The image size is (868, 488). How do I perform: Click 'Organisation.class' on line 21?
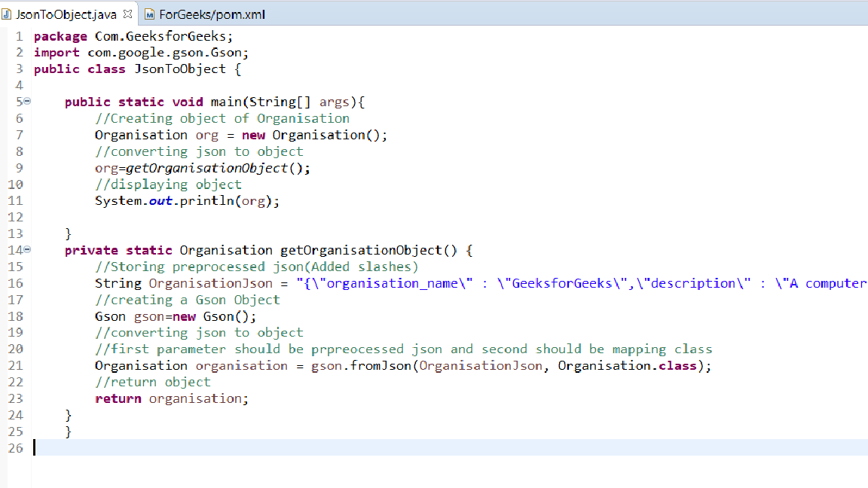(627, 366)
